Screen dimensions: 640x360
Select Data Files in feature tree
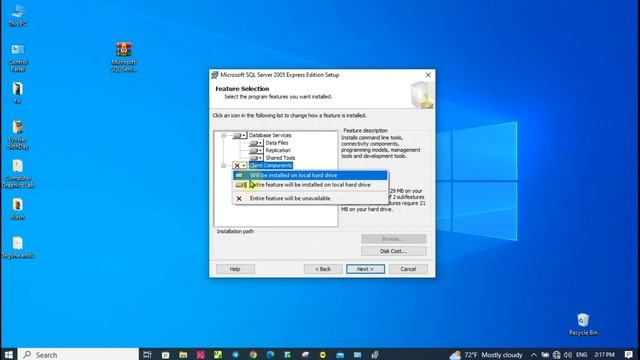point(277,143)
